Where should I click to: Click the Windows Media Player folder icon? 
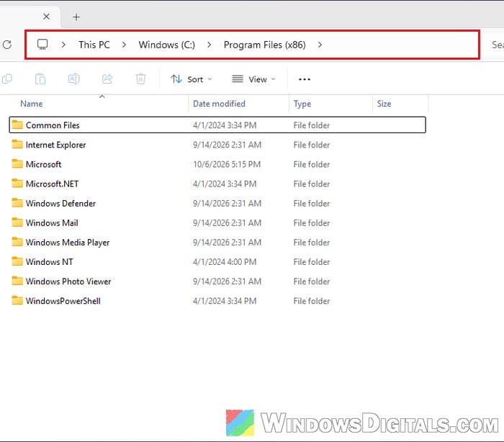(x=17, y=242)
